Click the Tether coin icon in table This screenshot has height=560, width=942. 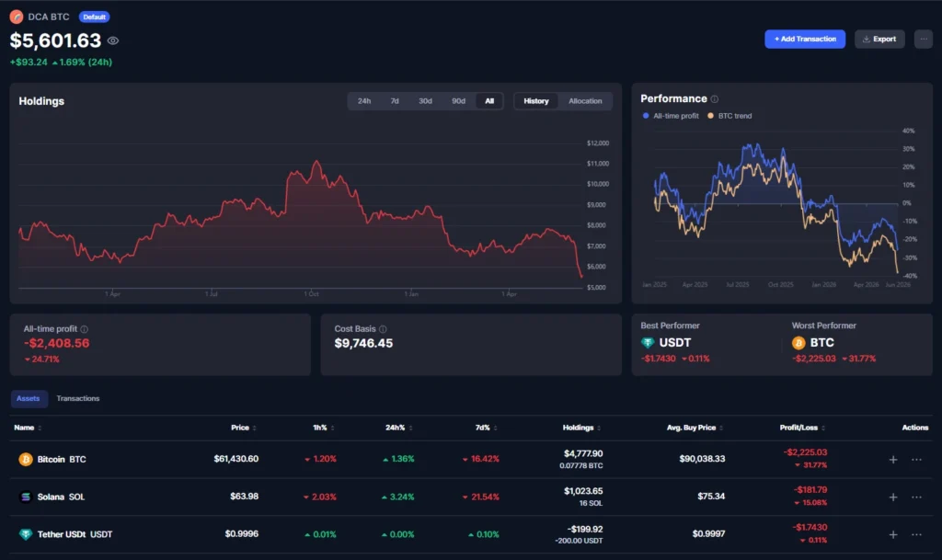point(25,534)
